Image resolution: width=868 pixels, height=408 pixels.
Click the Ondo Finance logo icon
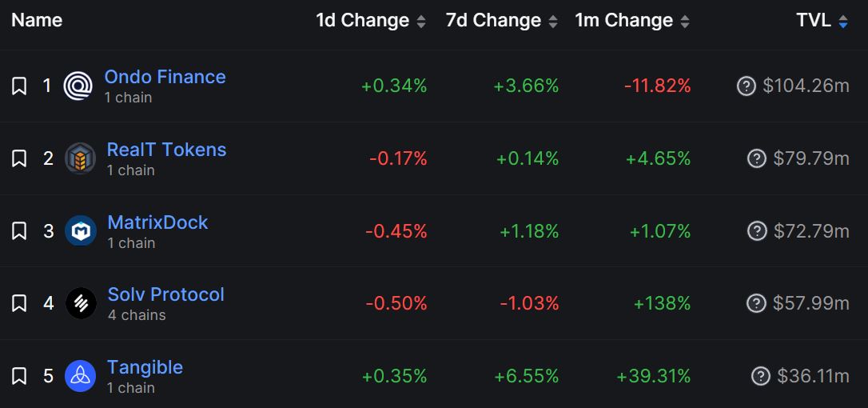point(78,86)
